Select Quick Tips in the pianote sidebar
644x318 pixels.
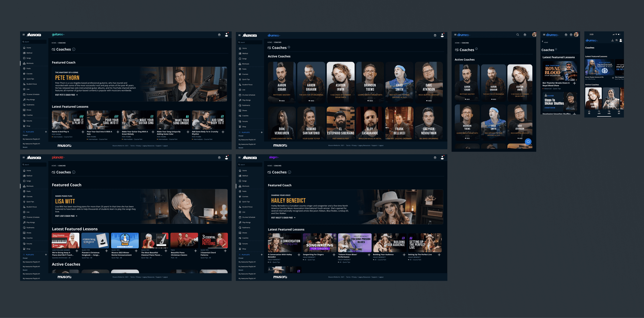coord(30,202)
